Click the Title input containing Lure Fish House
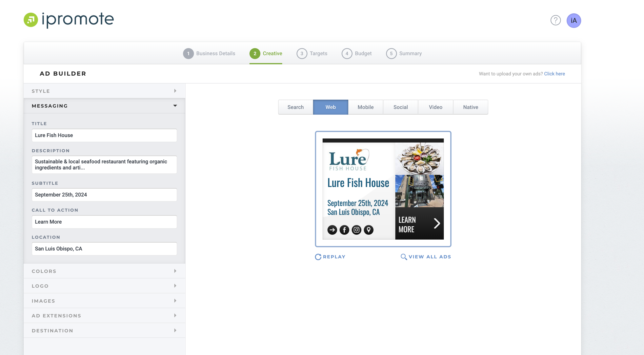Screen dimensions: 644x355 point(104,135)
